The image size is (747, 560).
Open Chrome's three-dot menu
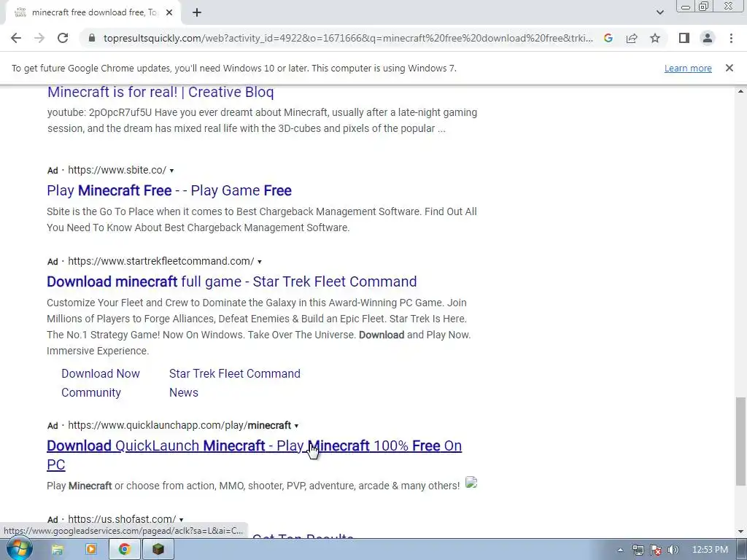tap(731, 38)
